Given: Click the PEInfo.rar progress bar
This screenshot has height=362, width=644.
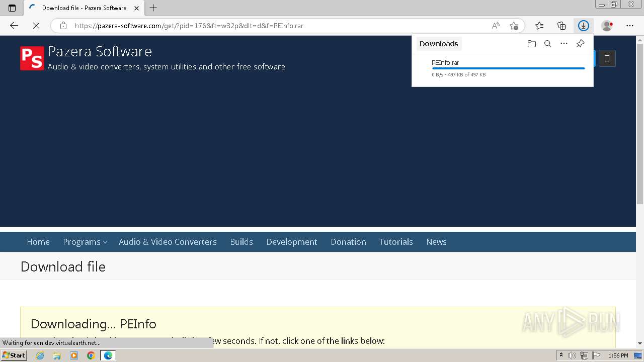Looking at the screenshot, I should (x=508, y=68).
